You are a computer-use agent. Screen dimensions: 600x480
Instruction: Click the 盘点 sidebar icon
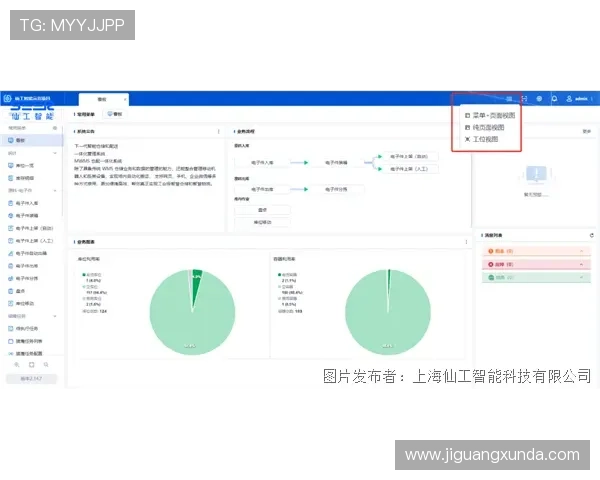click(11, 291)
